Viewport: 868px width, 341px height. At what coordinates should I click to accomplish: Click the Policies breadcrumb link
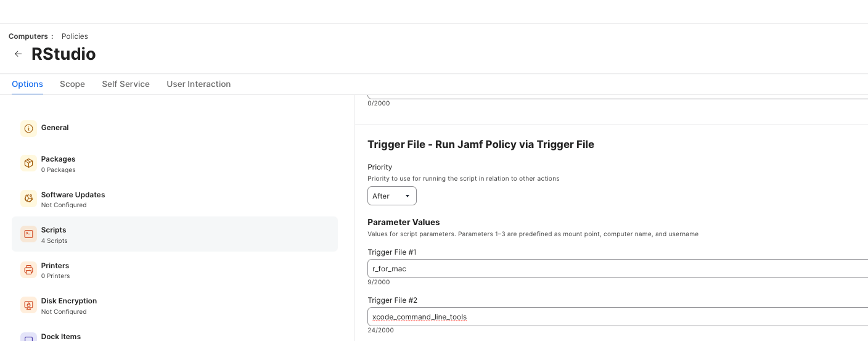click(x=75, y=36)
